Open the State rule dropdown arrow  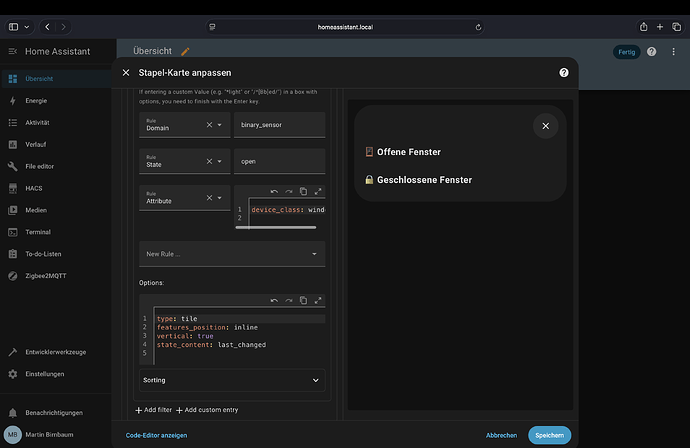[x=219, y=161]
